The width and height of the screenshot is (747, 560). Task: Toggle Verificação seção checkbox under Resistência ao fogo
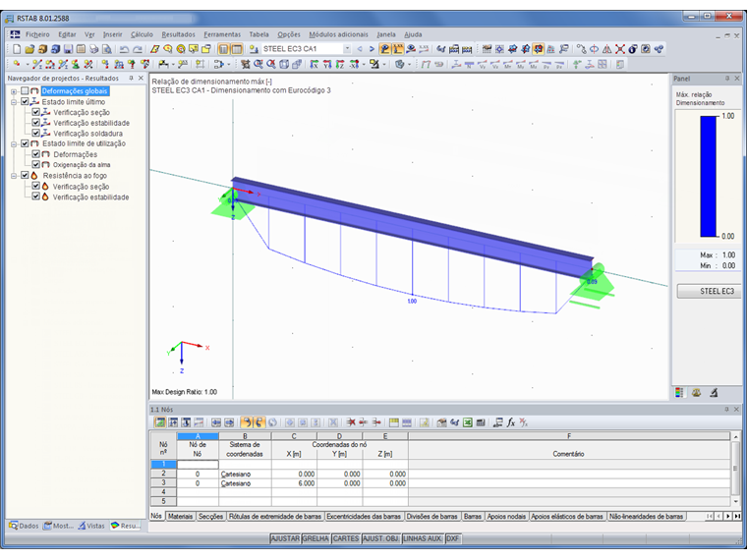coord(35,187)
